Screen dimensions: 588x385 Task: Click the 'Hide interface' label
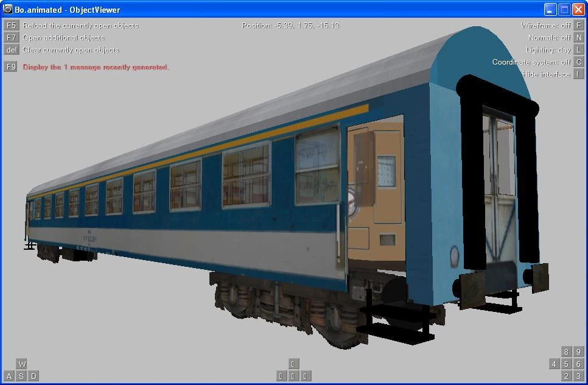pyautogui.click(x=546, y=74)
